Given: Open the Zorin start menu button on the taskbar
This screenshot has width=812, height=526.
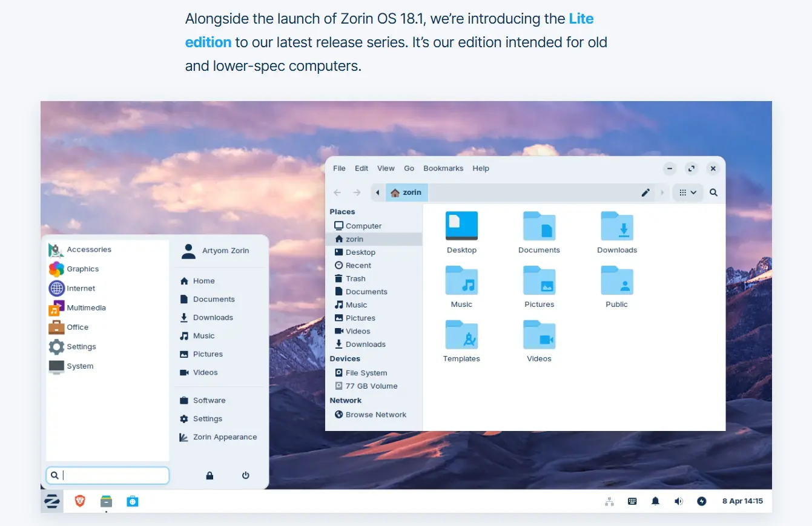Looking at the screenshot, I should tap(52, 501).
